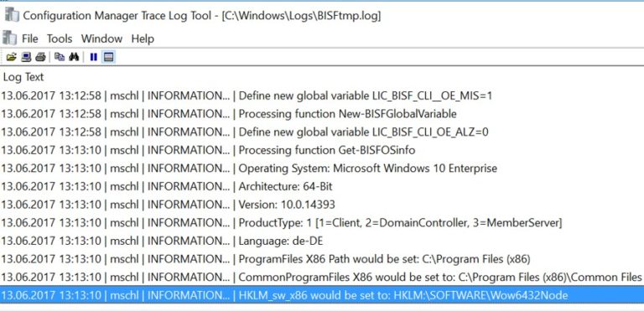Select the ProductType: 1 log line
This screenshot has width=644, height=311.
click(x=322, y=223)
